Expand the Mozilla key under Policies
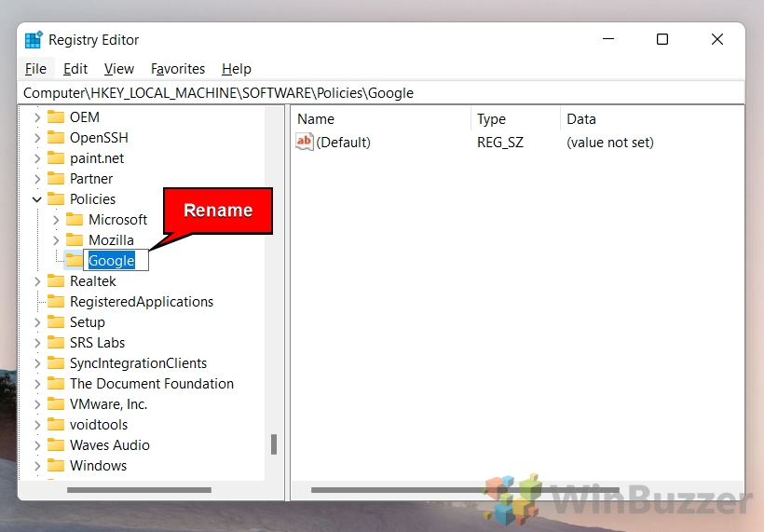 click(56, 240)
